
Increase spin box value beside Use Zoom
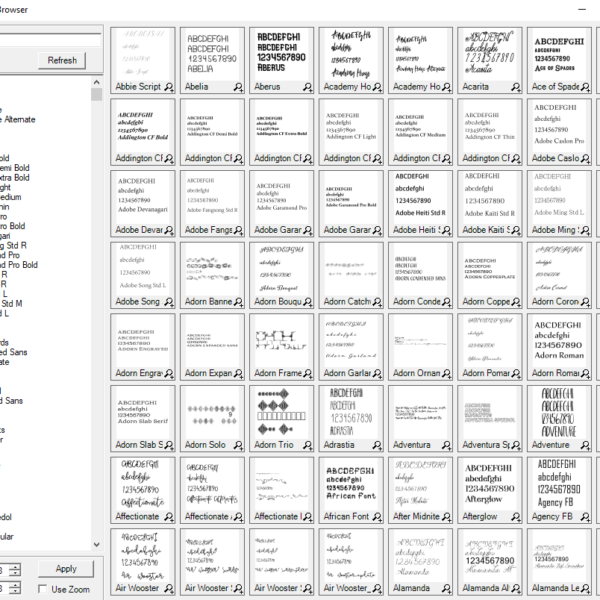tap(15, 584)
